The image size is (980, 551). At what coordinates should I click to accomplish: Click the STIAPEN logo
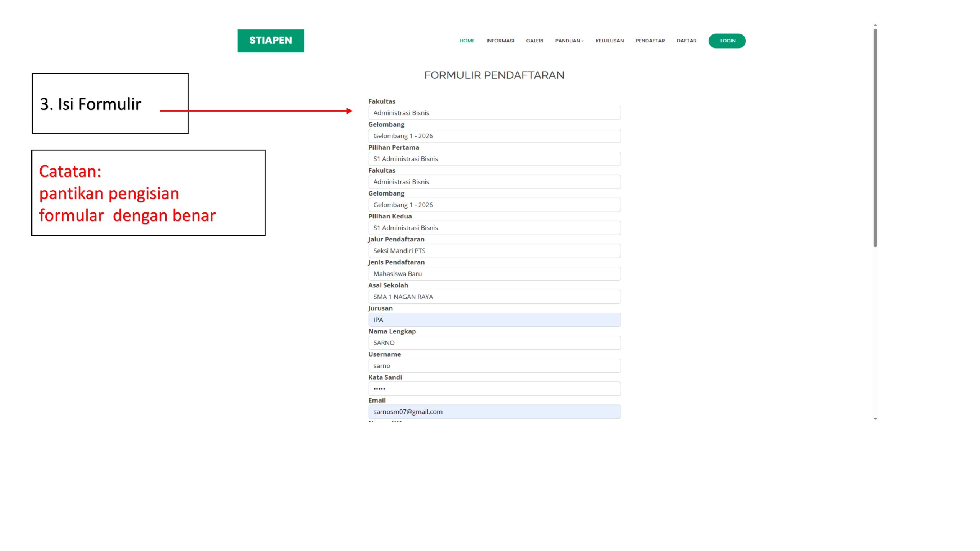pyautogui.click(x=271, y=41)
